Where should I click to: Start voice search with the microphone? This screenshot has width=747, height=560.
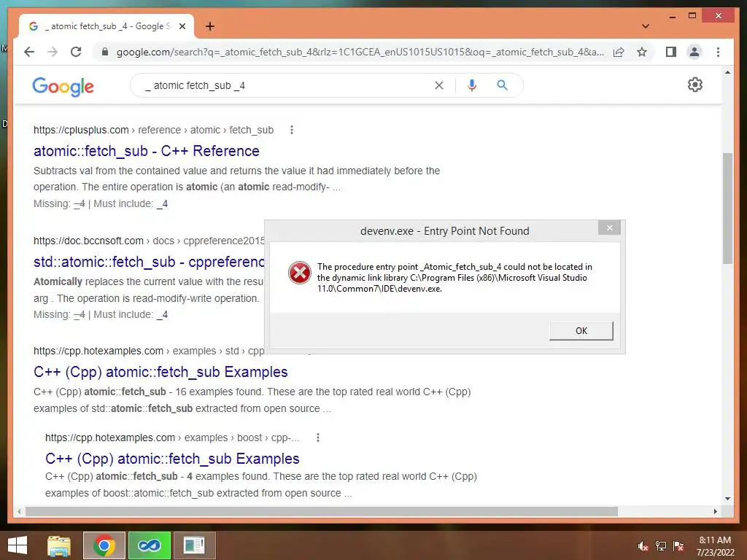point(472,85)
